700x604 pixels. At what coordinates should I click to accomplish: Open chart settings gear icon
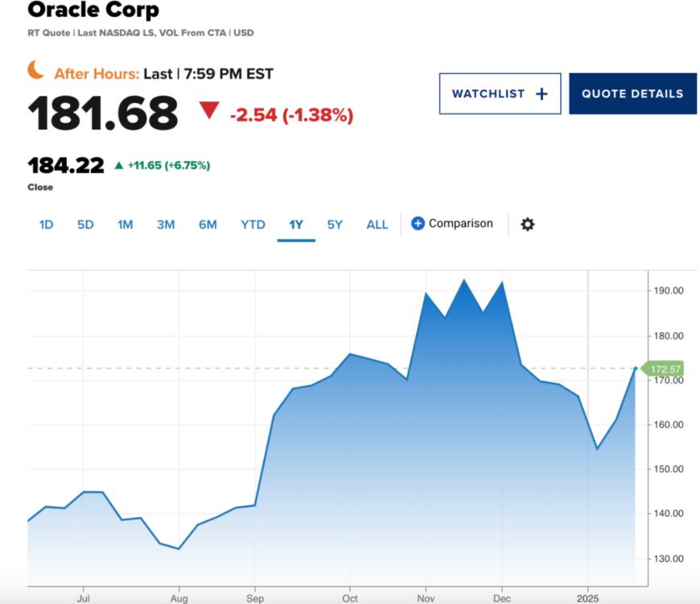coord(527,224)
